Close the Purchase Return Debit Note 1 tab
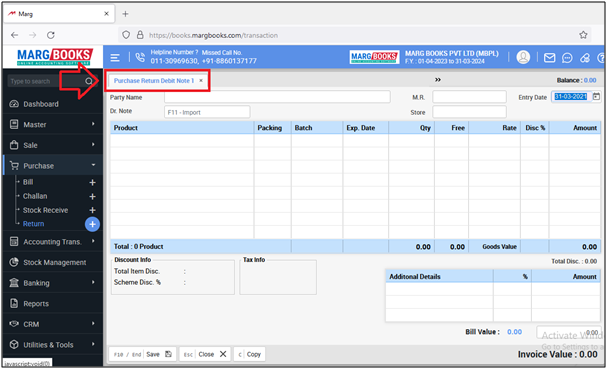This screenshot has width=608, height=369. coord(201,81)
